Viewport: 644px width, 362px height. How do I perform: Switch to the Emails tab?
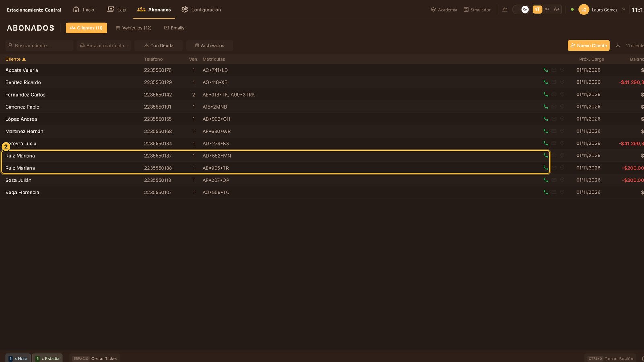click(x=174, y=28)
